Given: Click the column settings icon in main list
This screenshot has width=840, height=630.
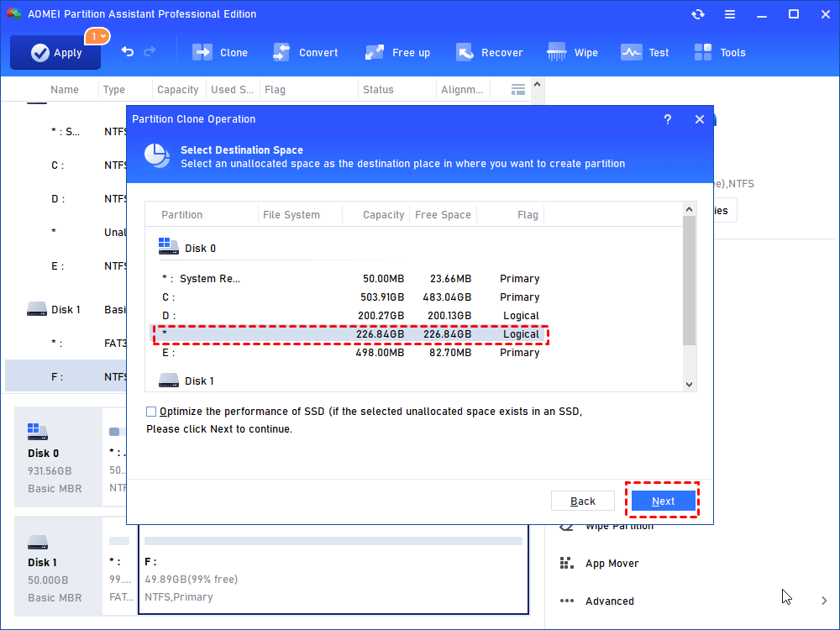Looking at the screenshot, I should coord(518,90).
